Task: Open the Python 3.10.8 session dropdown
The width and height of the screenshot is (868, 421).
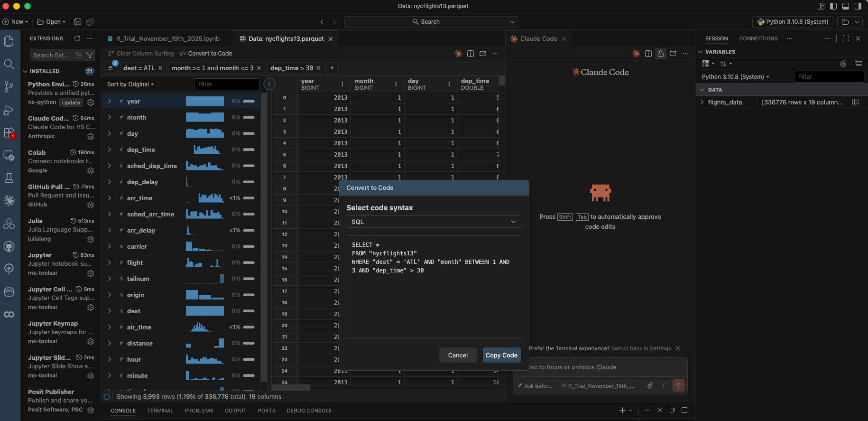Action: click(x=736, y=77)
